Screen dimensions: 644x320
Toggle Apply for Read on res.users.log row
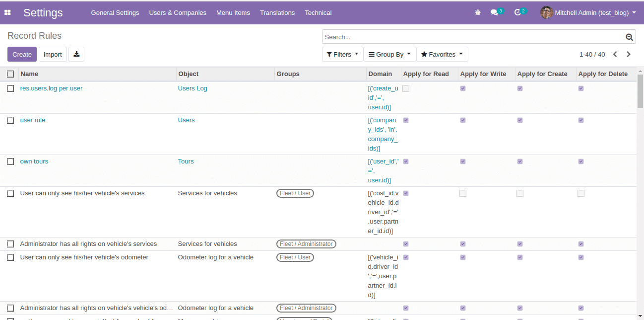point(406,88)
